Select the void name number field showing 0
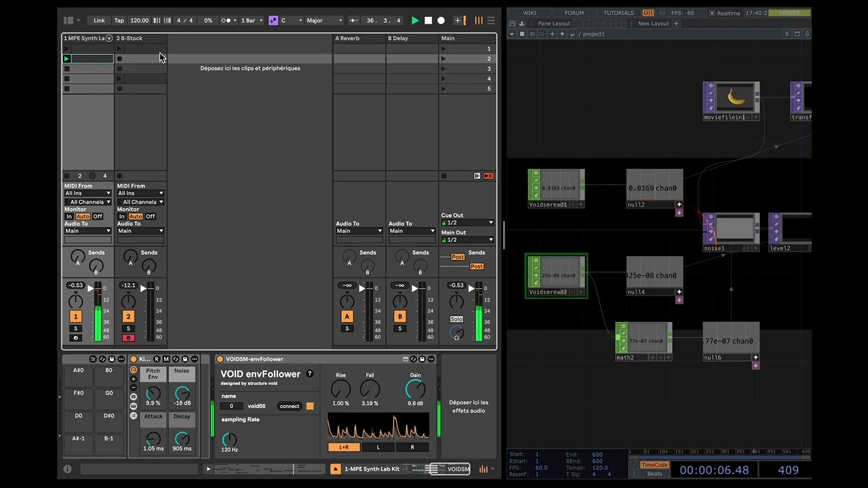The image size is (868, 488). coord(231,406)
